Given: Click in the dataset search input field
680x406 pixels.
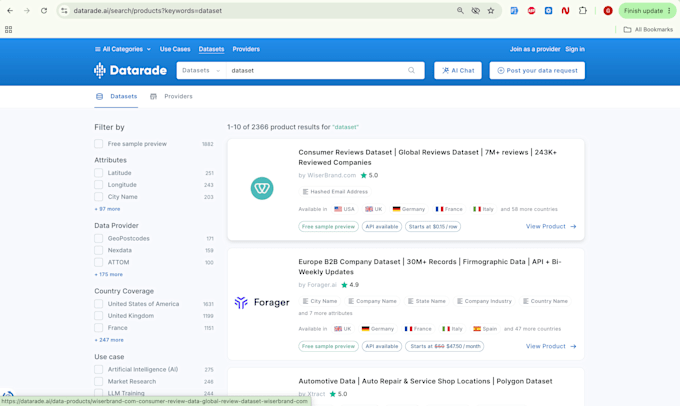Looking at the screenshot, I should 317,70.
